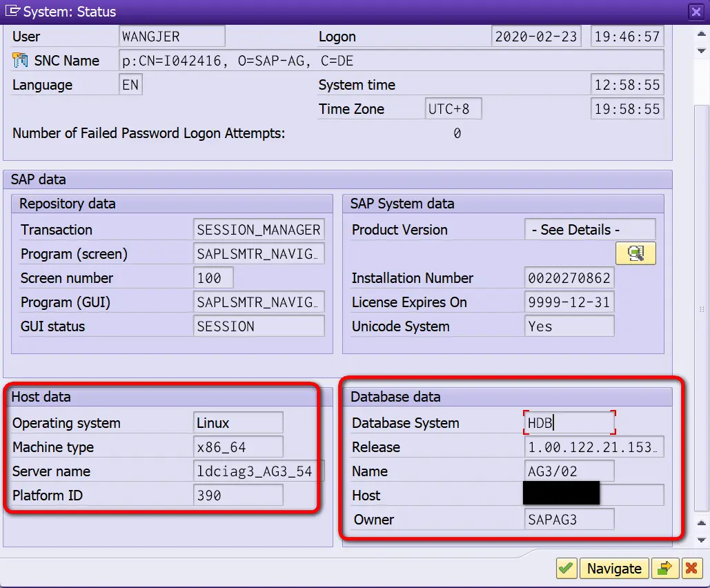
Task: Click the Operating system label
Action: point(66,423)
